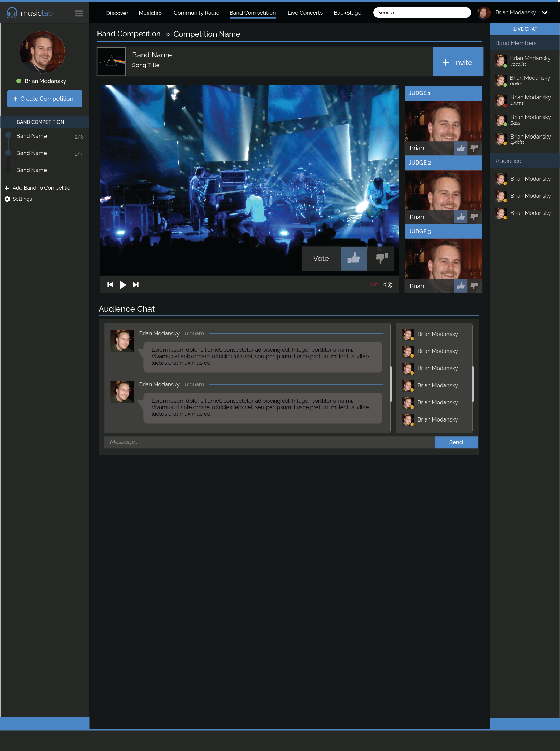Select last user in chat user list

pyautogui.click(x=430, y=420)
